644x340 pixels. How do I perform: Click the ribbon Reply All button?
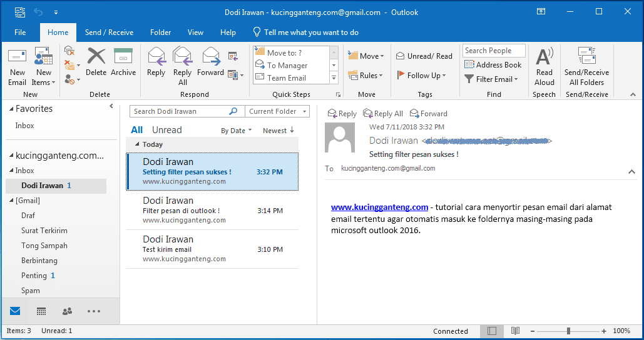click(182, 66)
